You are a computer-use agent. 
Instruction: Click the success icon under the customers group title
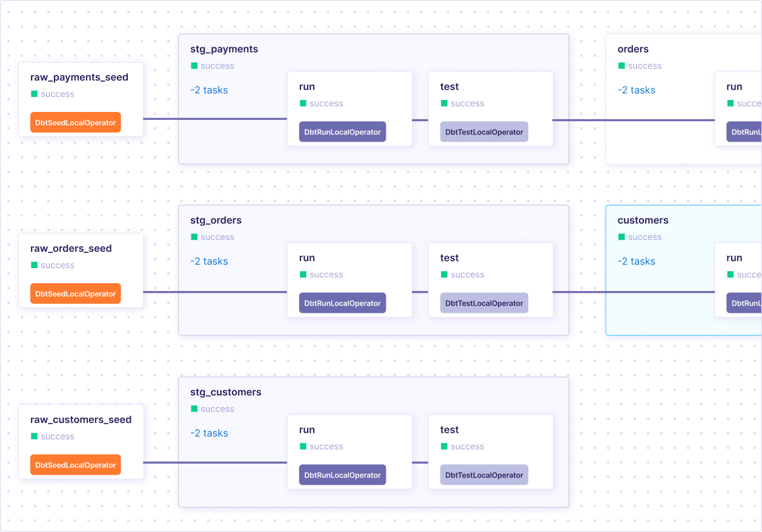click(x=621, y=237)
